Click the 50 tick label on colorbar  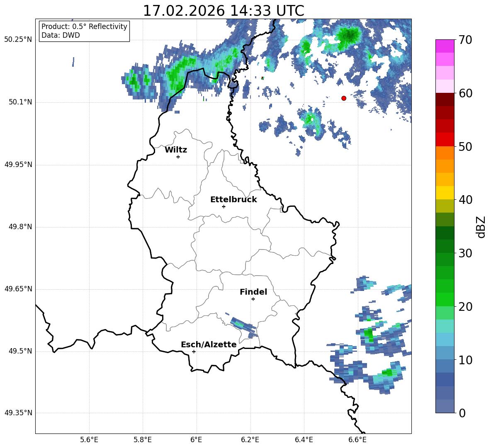465,146
